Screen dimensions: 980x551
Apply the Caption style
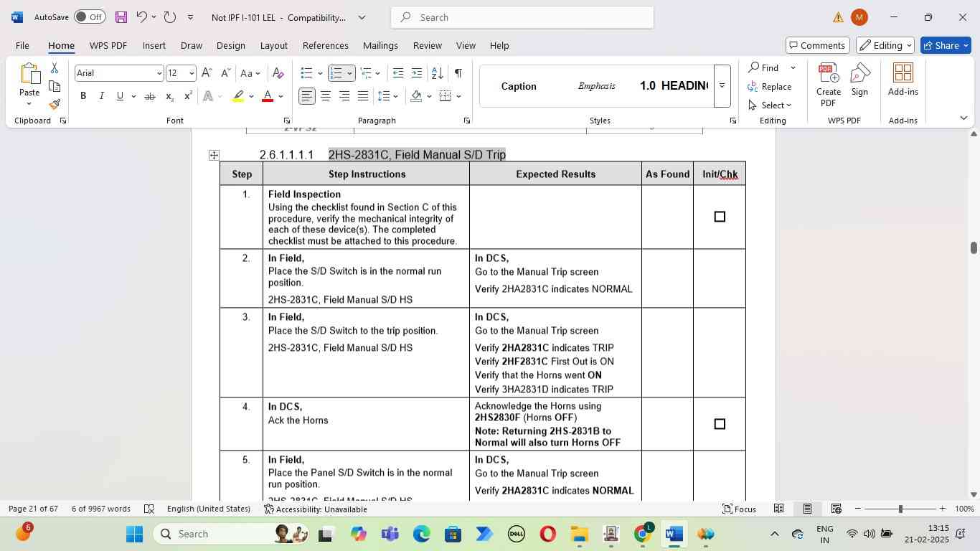pyautogui.click(x=519, y=86)
